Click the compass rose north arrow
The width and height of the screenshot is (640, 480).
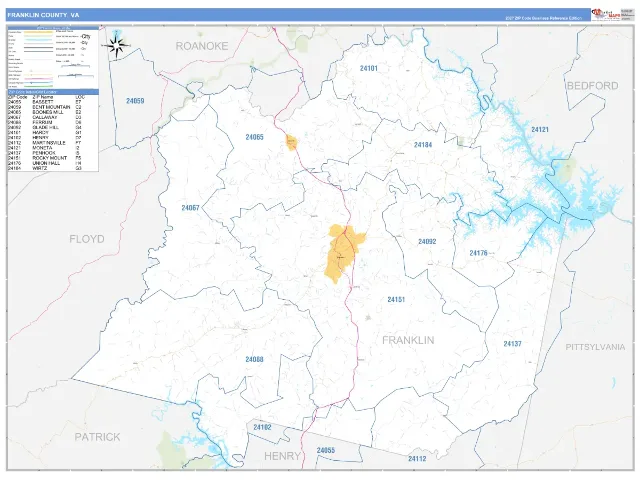click(117, 46)
